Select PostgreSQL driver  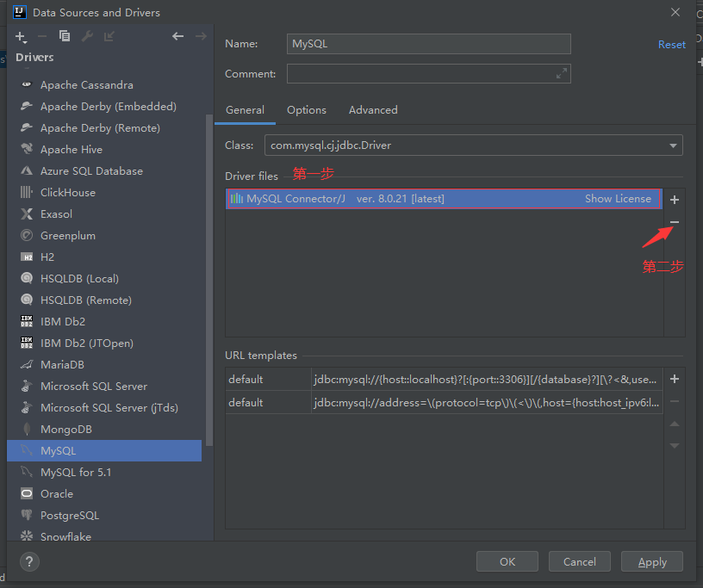[104, 515]
